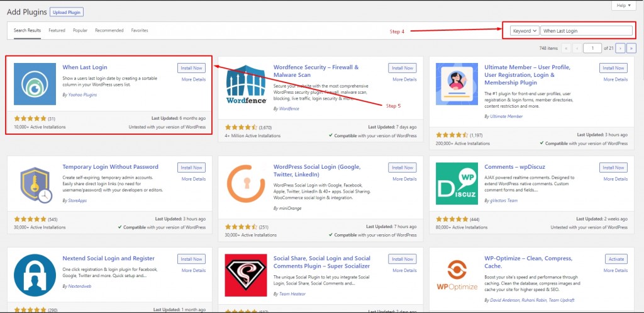The image size is (644, 313).
Task: Go to the next results page arrow
Action: pos(621,48)
